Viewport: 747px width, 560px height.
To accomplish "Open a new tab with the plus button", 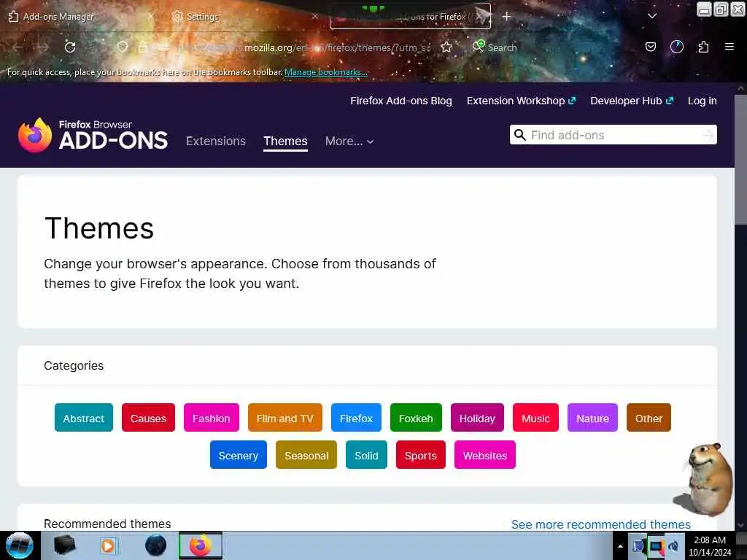I will 506,17.
